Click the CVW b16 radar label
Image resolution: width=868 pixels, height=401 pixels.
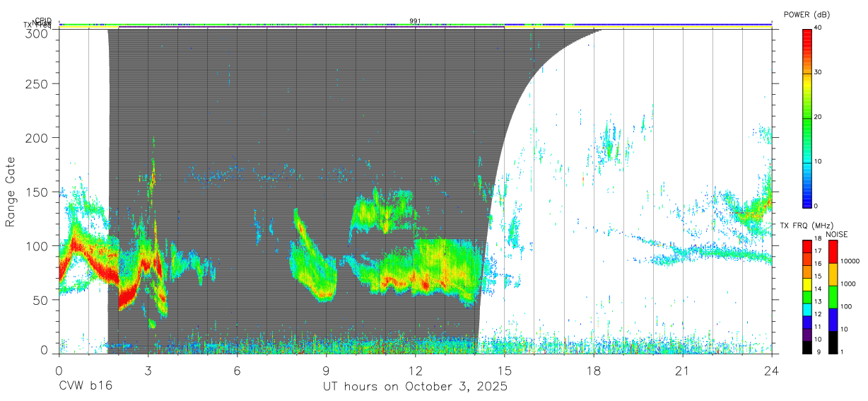[86, 387]
